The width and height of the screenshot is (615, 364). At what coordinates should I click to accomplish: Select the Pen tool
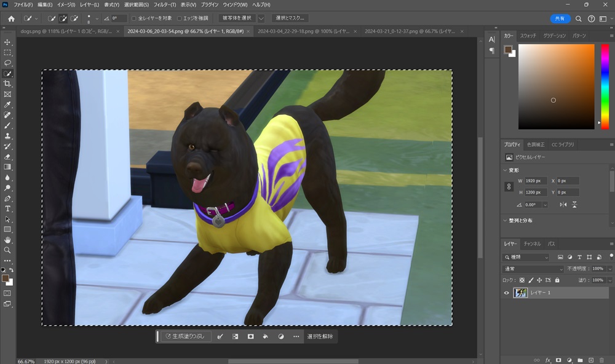[x=7, y=199]
